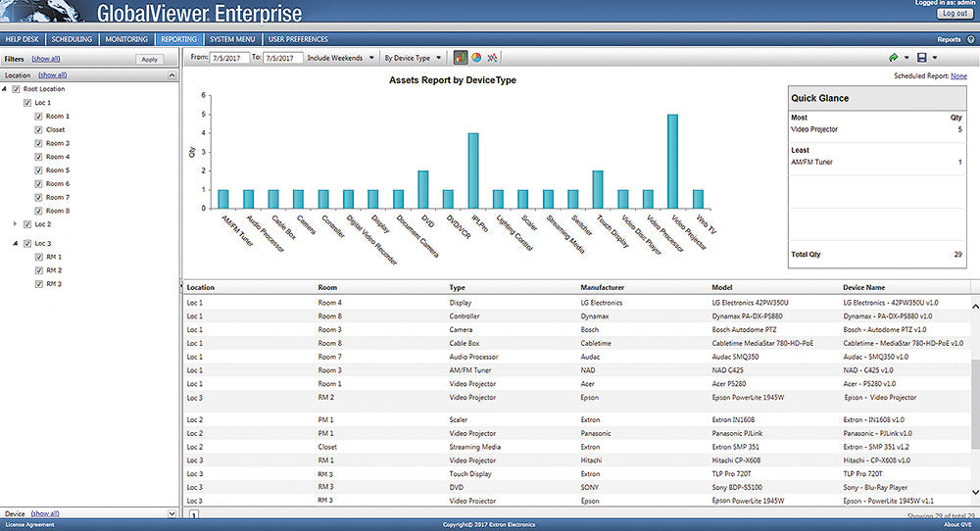980x531 pixels.
Task: Open the User Preferences tab
Action: [298, 39]
